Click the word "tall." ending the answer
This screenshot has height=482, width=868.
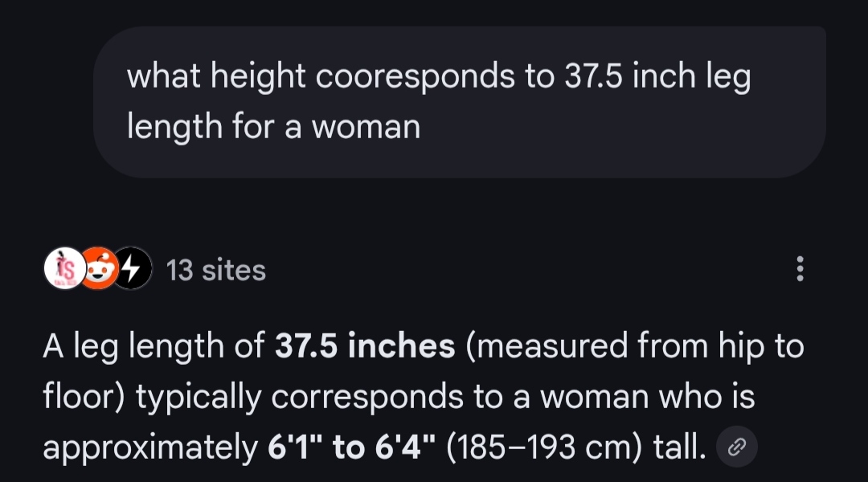tap(679, 449)
